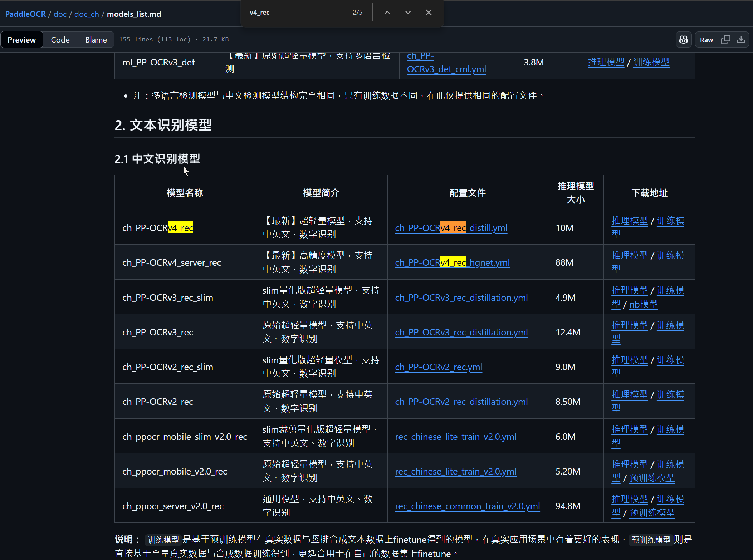Image resolution: width=753 pixels, height=560 pixels.
Task: Download 推理模型 for ch_PP-OCRv3_rec row
Action: [x=630, y=325]
